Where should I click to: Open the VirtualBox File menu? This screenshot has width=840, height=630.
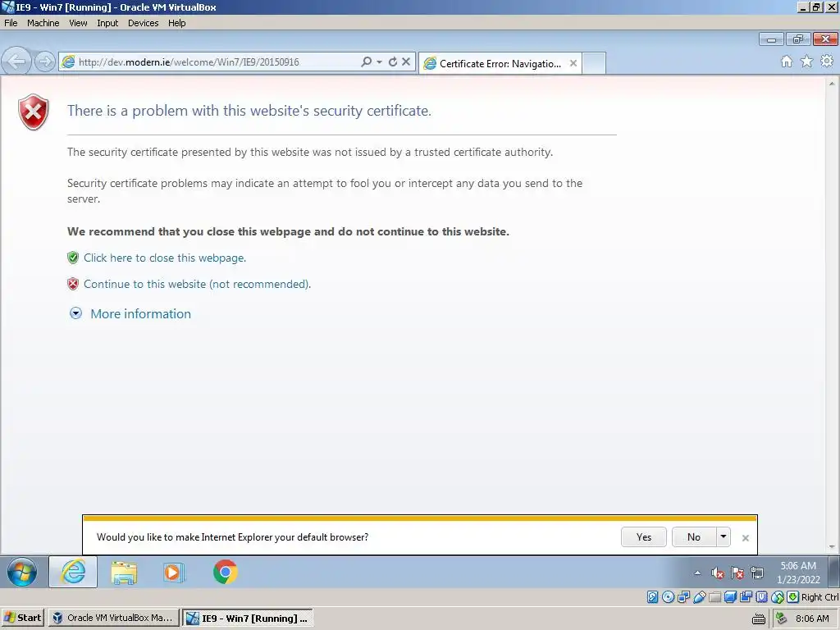click(11, 23)
